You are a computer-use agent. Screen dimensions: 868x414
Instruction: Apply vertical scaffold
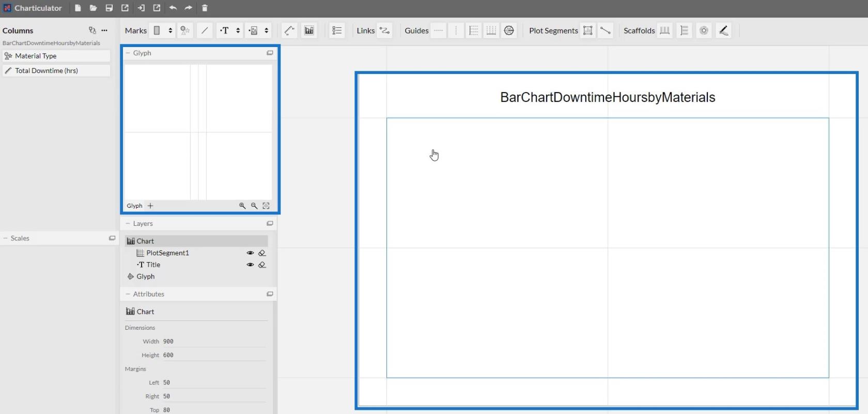pyautogui.click(x=684, y=30)
